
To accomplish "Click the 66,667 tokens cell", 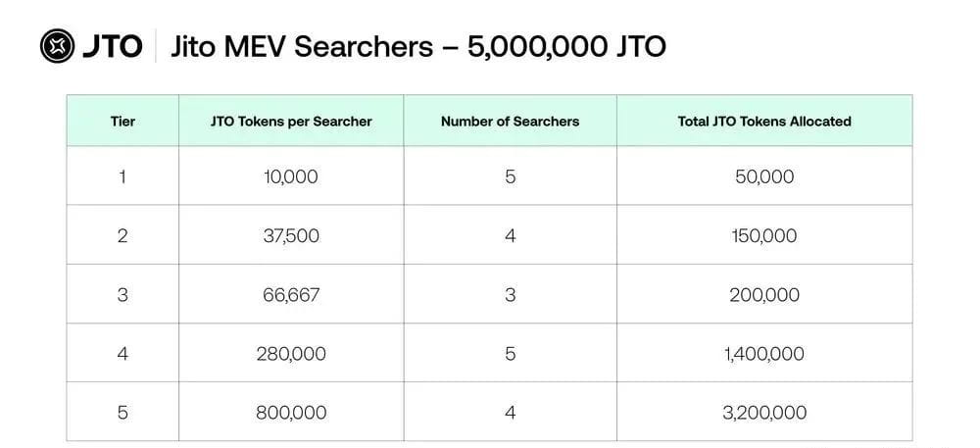I will pyautogui.click(x=291, y=295).
